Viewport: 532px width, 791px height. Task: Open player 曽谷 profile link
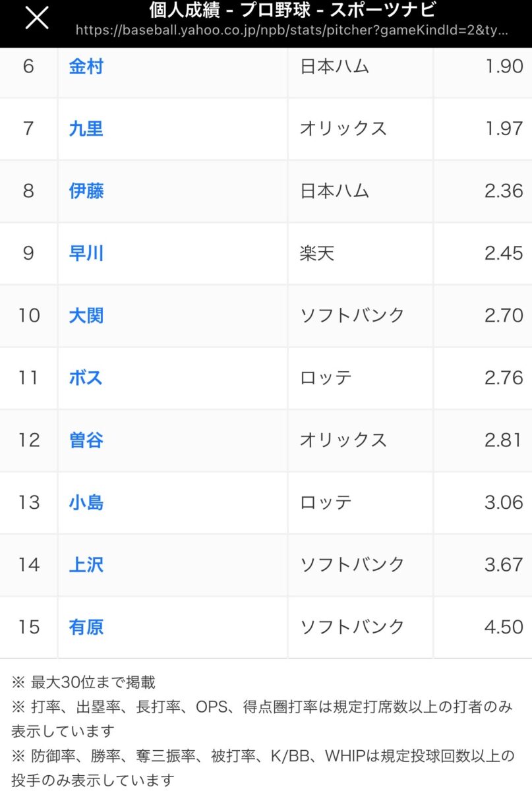tap(86, 440)
